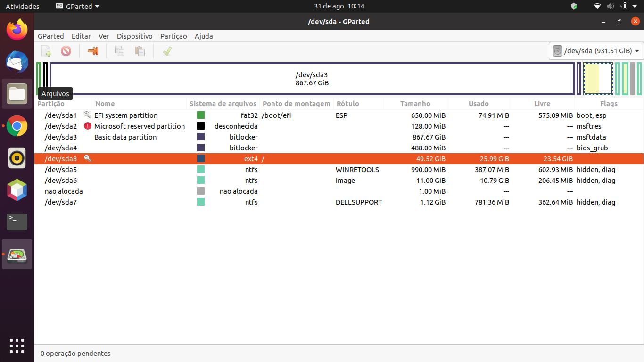Click the WINRETOOLS label cell
Screen dimensions: 644x362
(357, 169)
